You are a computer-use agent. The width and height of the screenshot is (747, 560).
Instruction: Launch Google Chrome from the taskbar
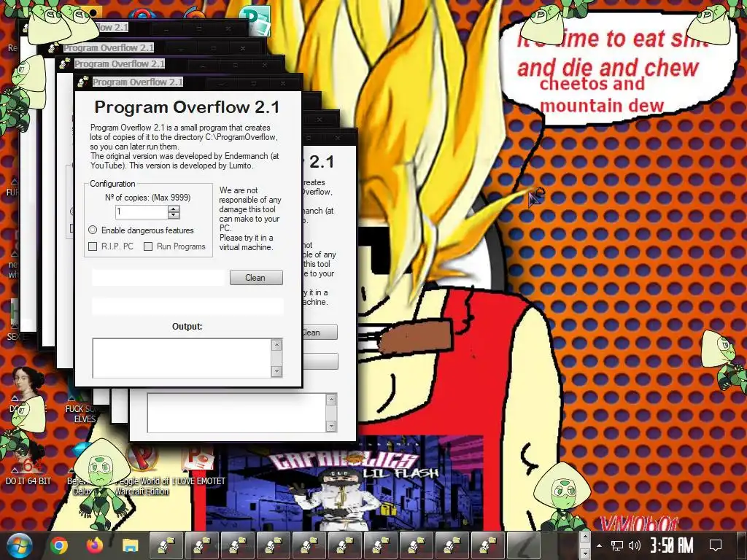59,545
